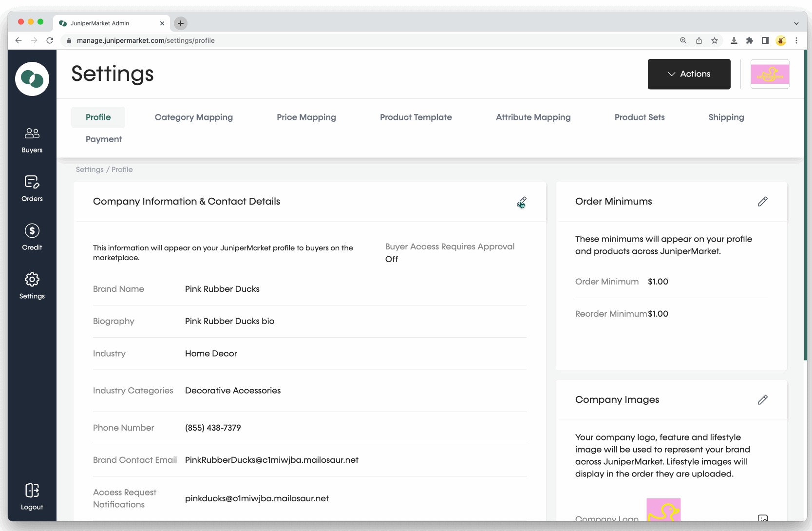
Task: Click the PinkRubberDucks@c1miwjba.mailosaur.net email
Action: [272, 460]
